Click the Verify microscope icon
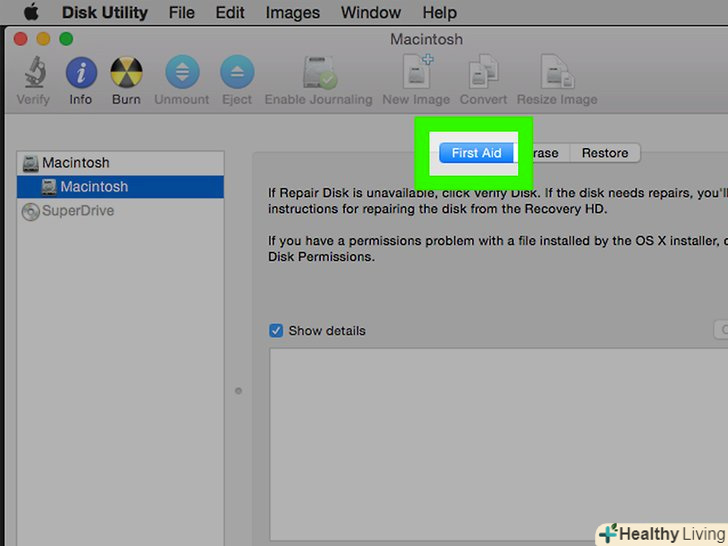The height and width of the screenshot is (546, 728). 35,72
